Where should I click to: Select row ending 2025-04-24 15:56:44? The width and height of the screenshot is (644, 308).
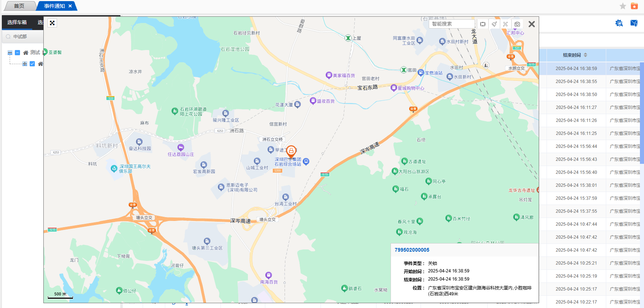[x=591, y=146]
